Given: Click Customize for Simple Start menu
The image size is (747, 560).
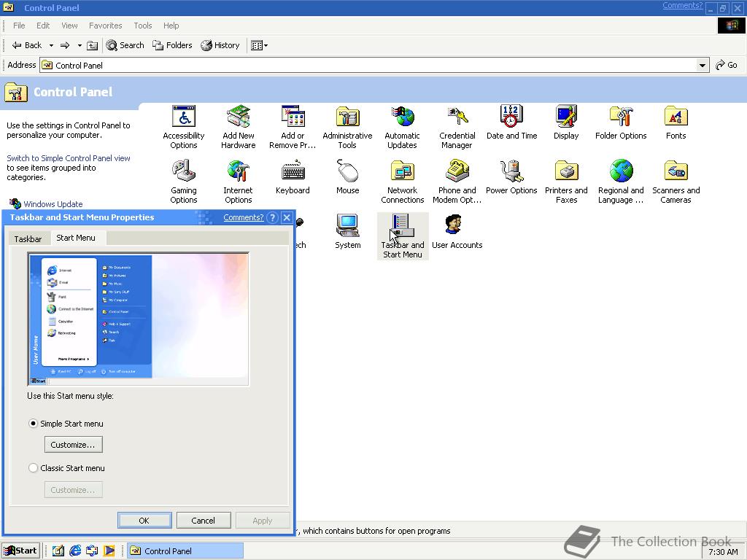Looking at the screenshot, I should (x=74, y=445).
